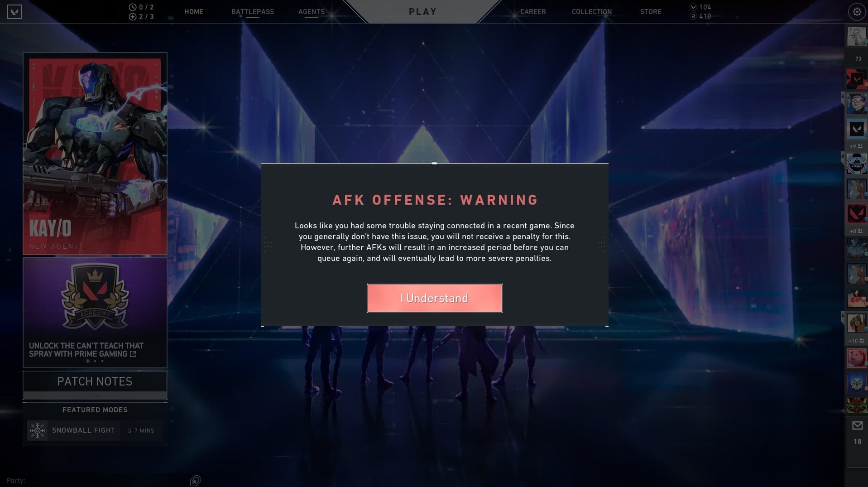The width and height of the screenshot is (868, 487).
Task: Expand the +8 friends group
Action: (x=856, y=231)
